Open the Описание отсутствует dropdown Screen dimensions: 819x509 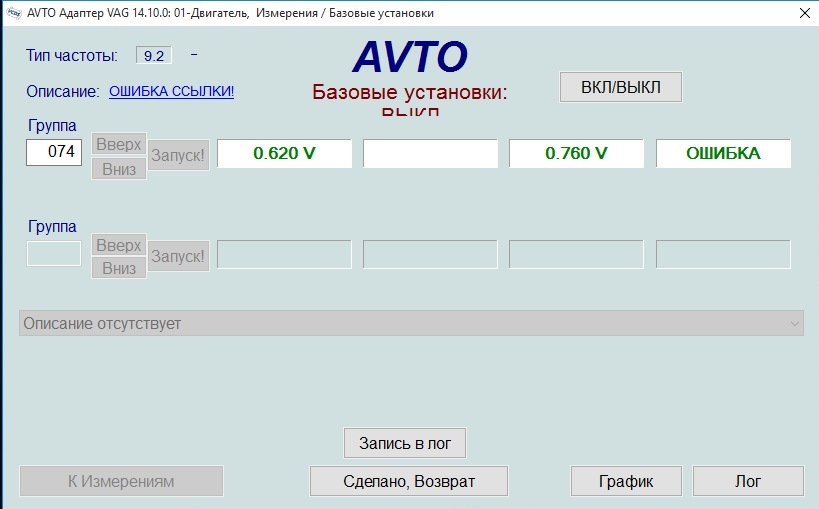pyautogui.click(x=411, y=323)
